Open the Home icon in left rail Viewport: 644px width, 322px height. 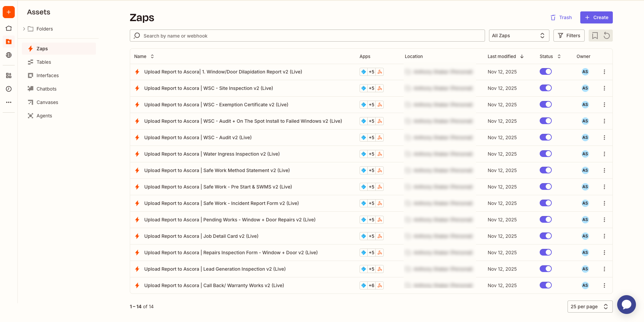click(9, 28)
